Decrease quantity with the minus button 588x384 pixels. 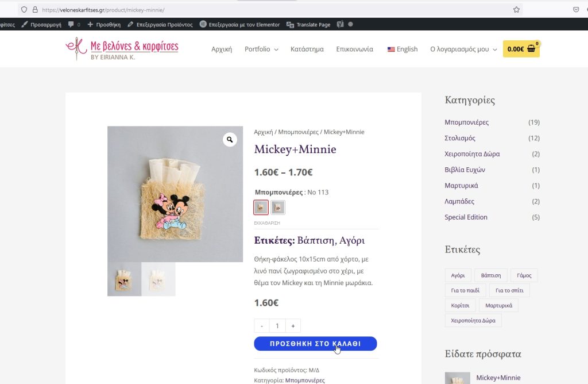coord(262,326)
